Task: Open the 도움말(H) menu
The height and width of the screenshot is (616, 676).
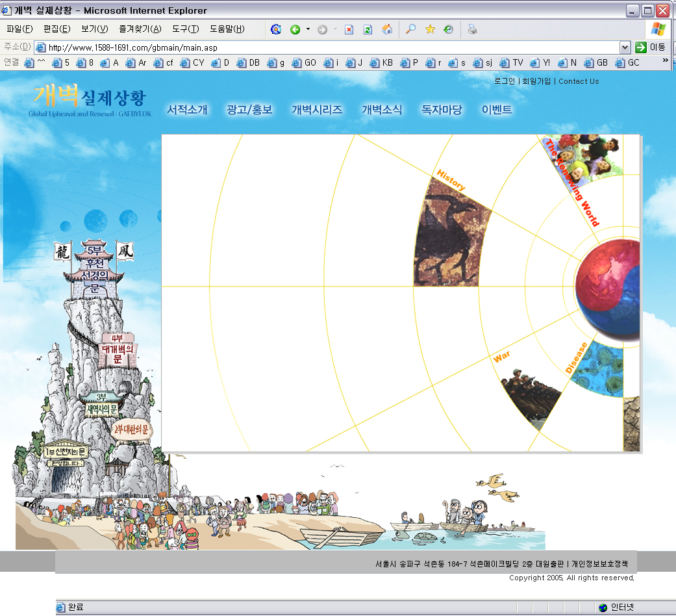Action: (227, 29)
